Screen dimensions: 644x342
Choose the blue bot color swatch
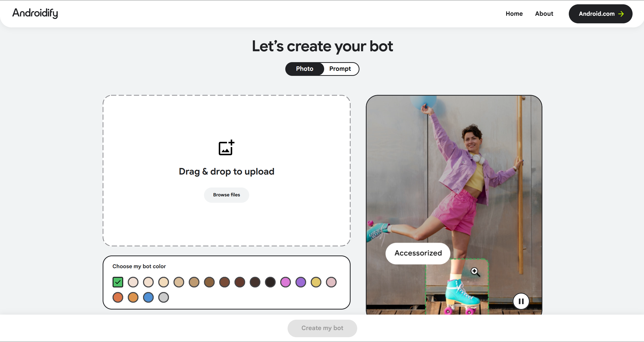148,297
